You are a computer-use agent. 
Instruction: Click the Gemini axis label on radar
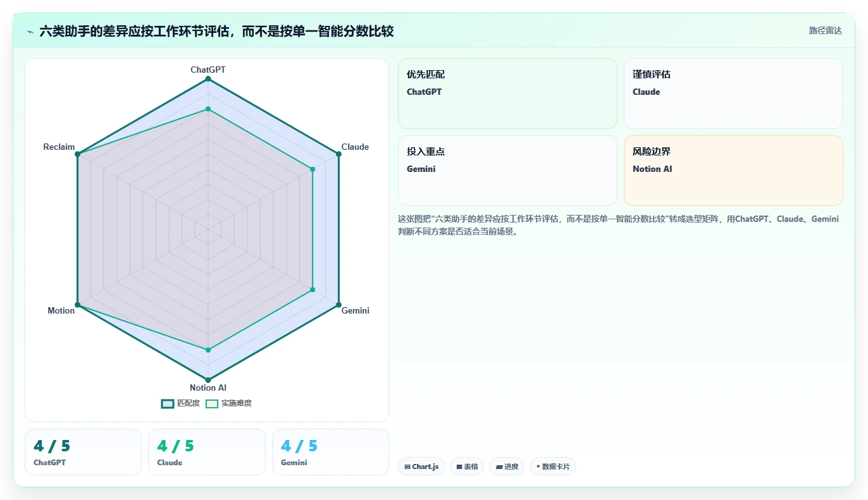click(356, 310)
